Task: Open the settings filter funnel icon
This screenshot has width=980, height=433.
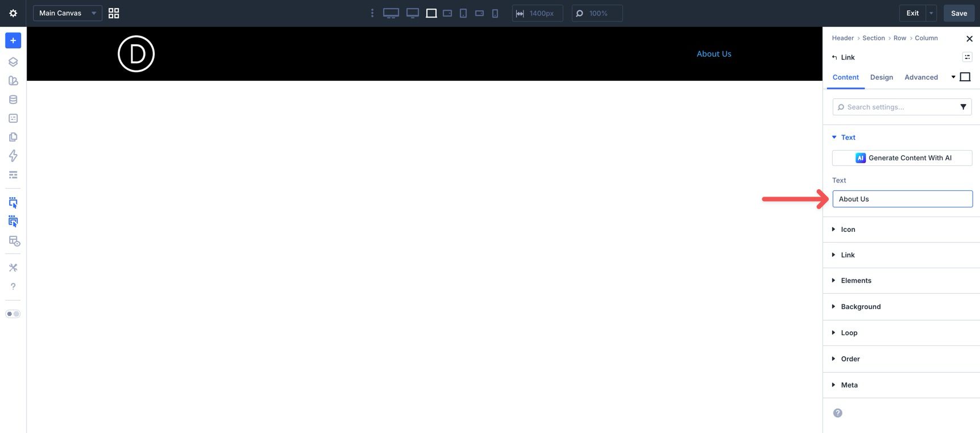Action: (x=963, y=107)
